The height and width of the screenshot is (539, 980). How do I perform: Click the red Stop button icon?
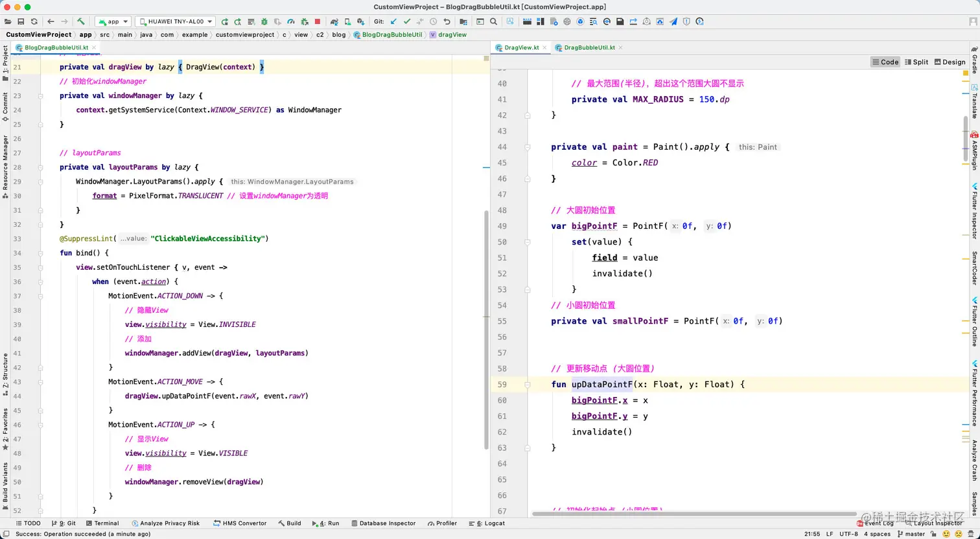pos(318,21)
